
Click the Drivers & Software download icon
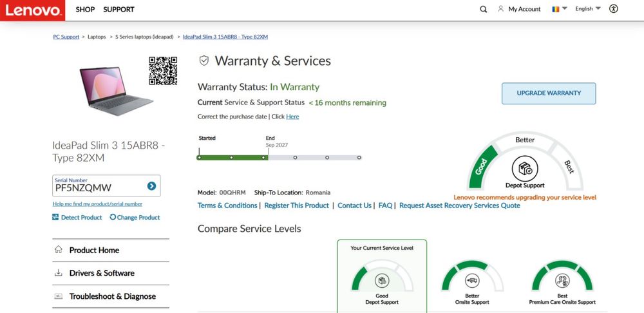click(59, 272)
